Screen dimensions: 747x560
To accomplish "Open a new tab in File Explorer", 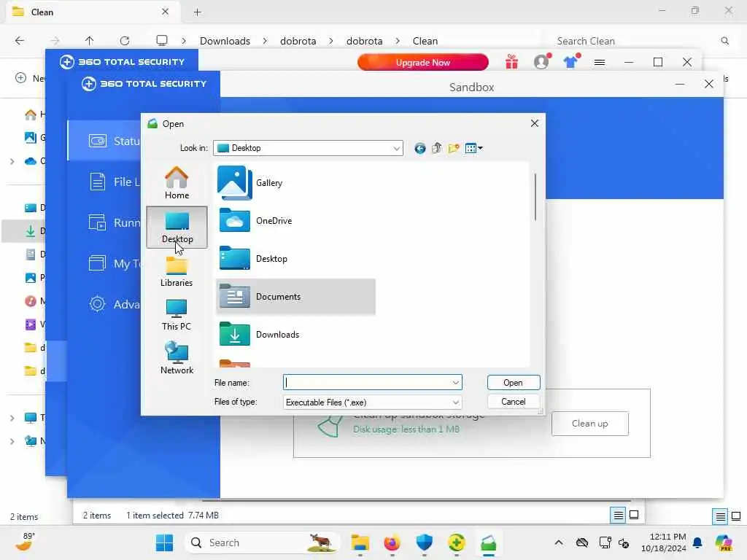I will point(198,12).
